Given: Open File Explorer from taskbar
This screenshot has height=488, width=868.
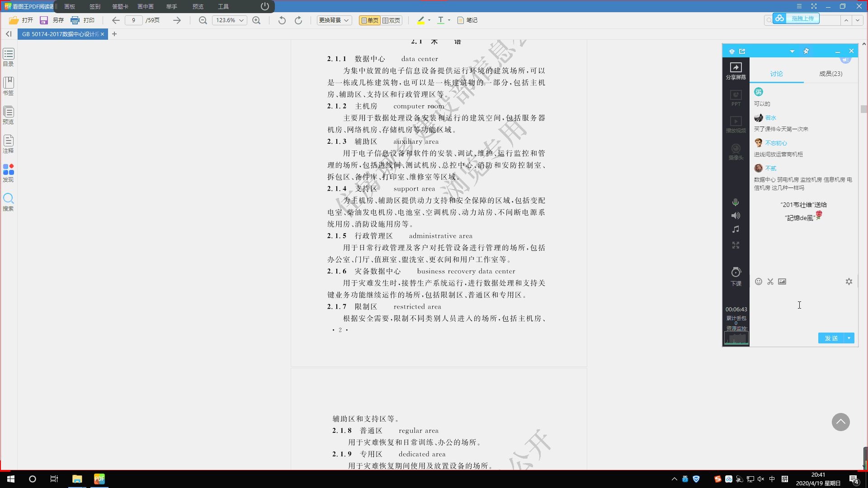Looking at the screenshot, I should (77, 479).
